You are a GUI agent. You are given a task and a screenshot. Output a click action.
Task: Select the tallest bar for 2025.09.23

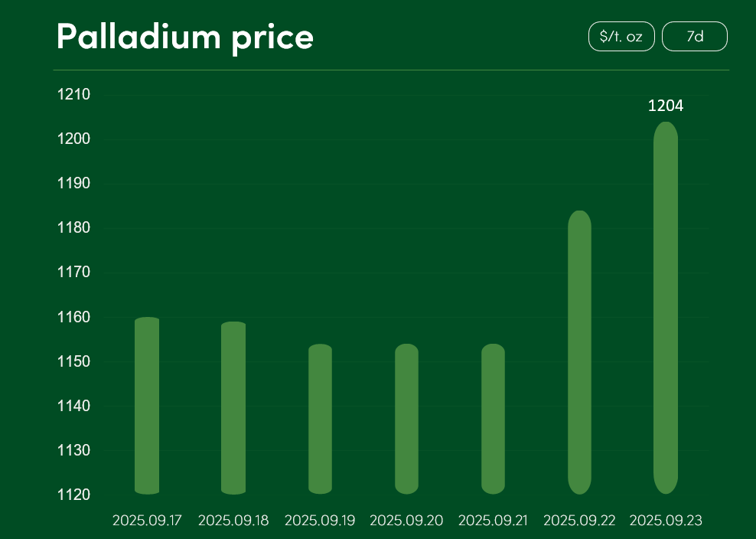tap(666, 308)
